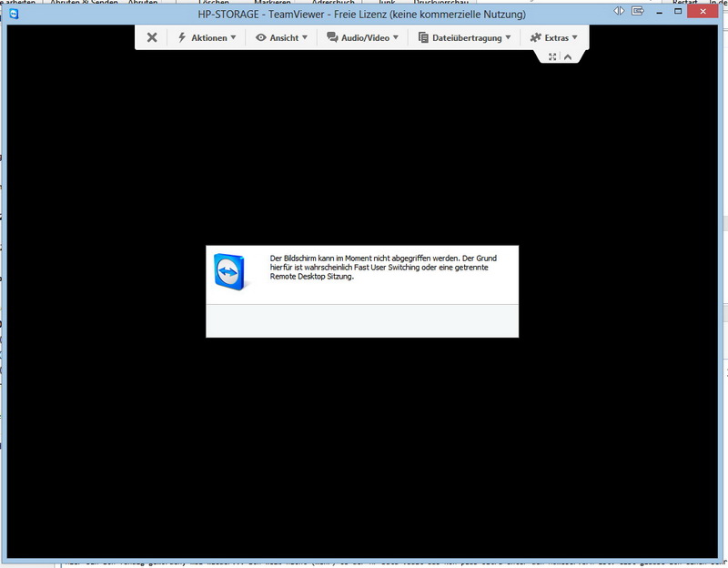Click the TeamViewer icon in title bar

pyautogui.click(x=14, y=14)
